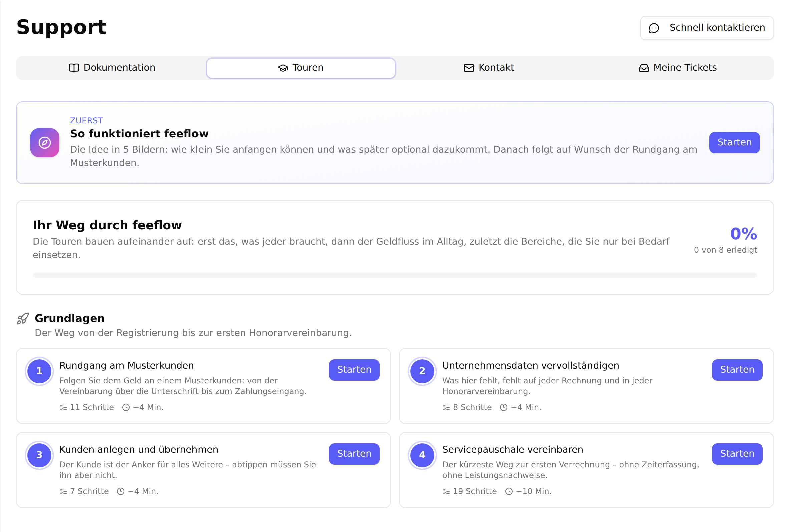The width and height of the screenshot is (790, 532).
Task: Click the rocket icon beside Grundlagen
Action: point(23,319)
